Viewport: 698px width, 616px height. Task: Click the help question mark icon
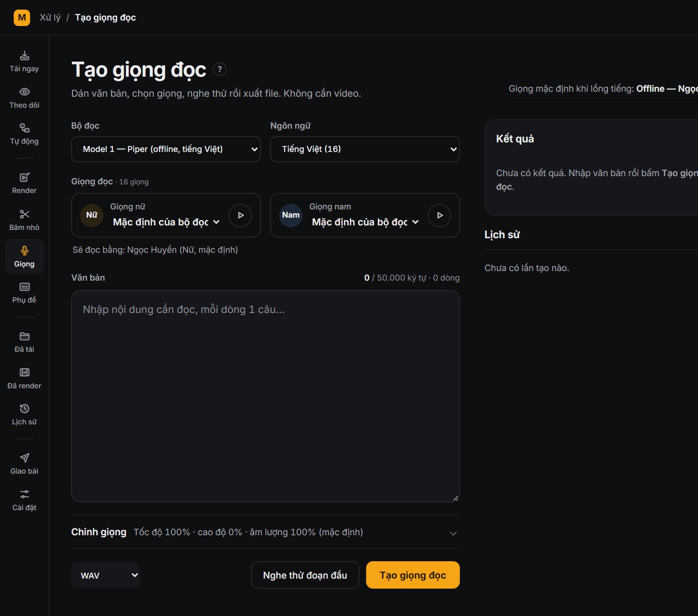tap(219, 69)
